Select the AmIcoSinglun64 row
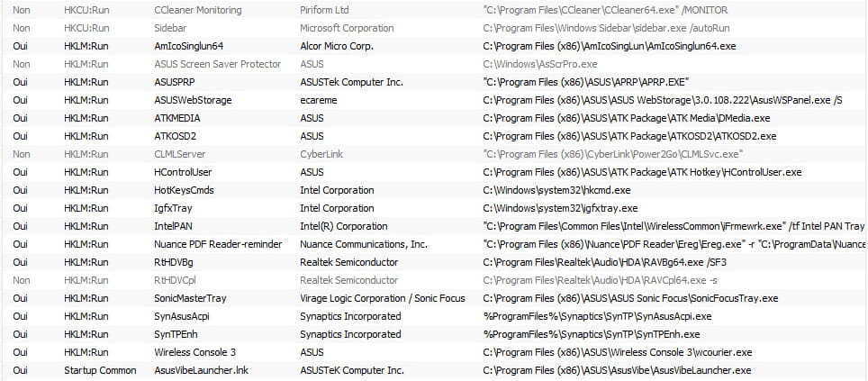Viewport: 868px width, 381px height. 434,46
